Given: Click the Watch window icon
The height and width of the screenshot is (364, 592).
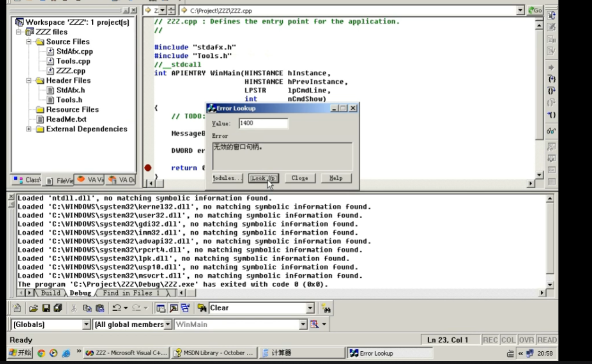Looking at the screenshot, I should click(552, 147).
